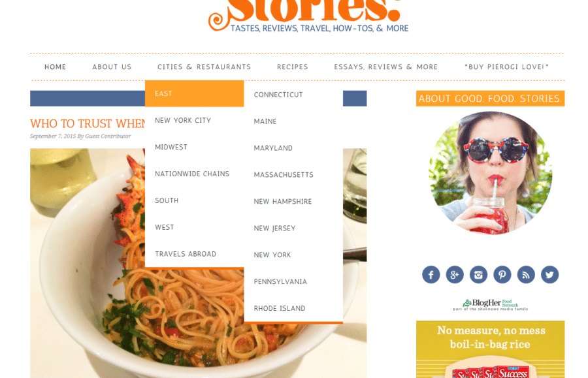Go to the Home page
588x378 pixels.
pos(55,67)
